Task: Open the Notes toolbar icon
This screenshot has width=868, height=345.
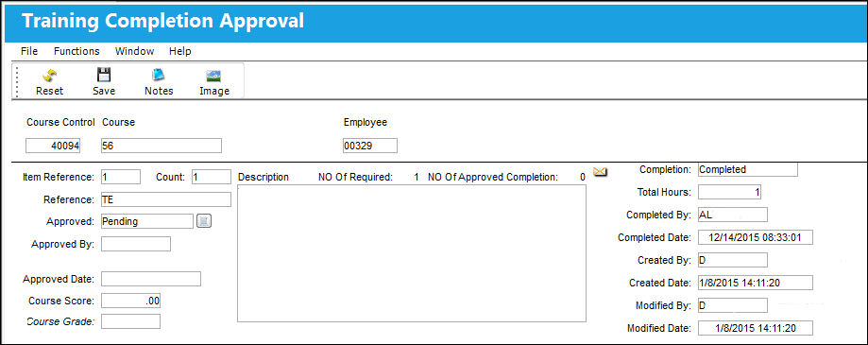Action: click(159, 75)
